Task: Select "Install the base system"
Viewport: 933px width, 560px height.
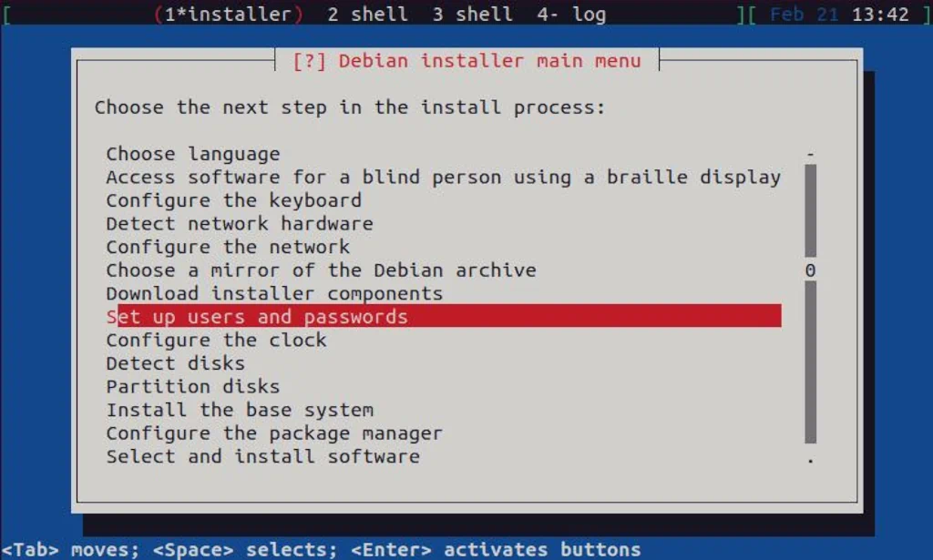Action: [240, 410]
